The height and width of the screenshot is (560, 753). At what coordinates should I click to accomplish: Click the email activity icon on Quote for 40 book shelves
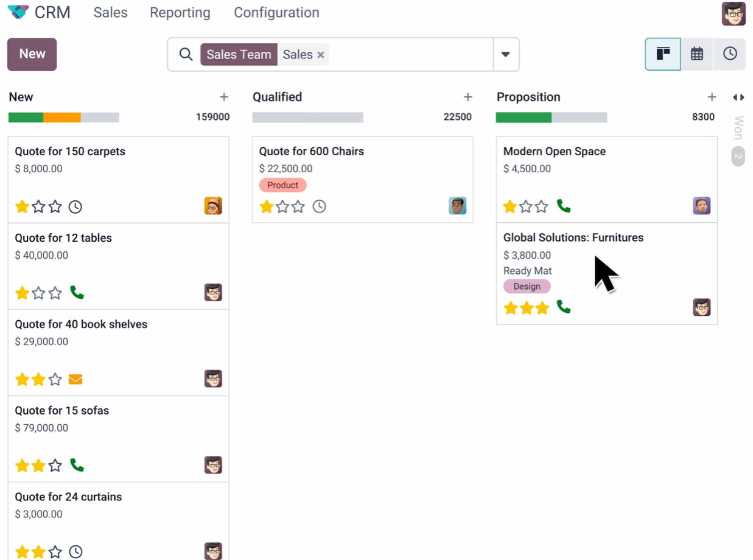(75, 379)
